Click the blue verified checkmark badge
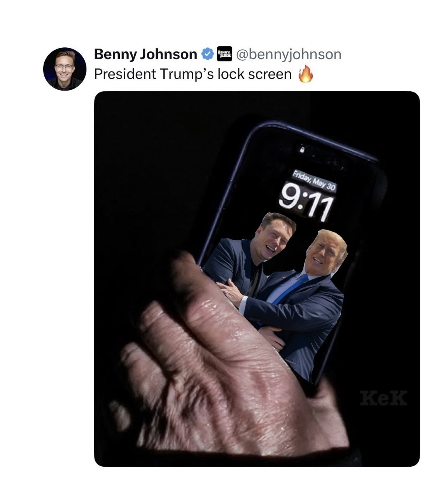448x483 pixels. 207,54
